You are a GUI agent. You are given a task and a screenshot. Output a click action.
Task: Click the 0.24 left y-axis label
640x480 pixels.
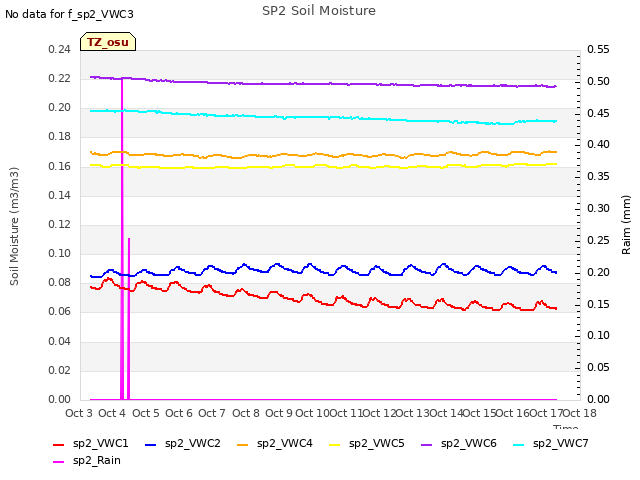(x=60, y=49)
